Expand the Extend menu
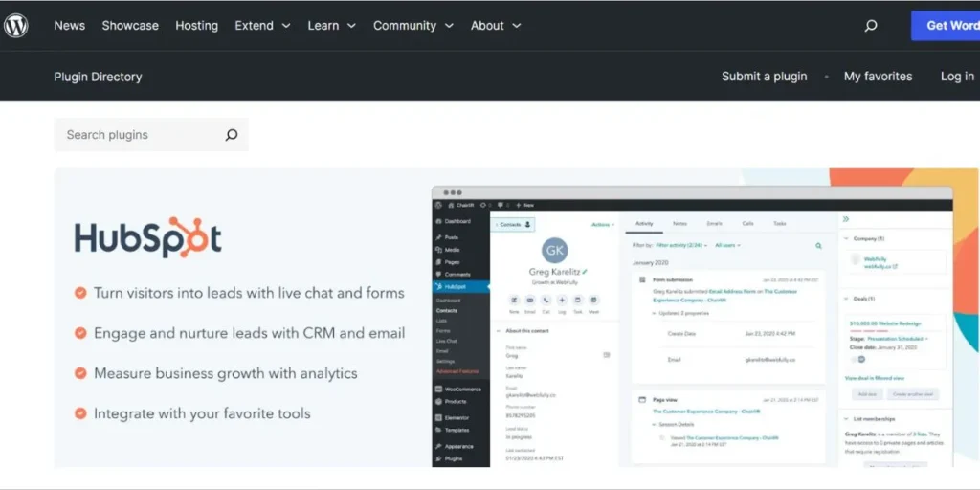Screen dimensions: 980x490 (x=262, y=26)
